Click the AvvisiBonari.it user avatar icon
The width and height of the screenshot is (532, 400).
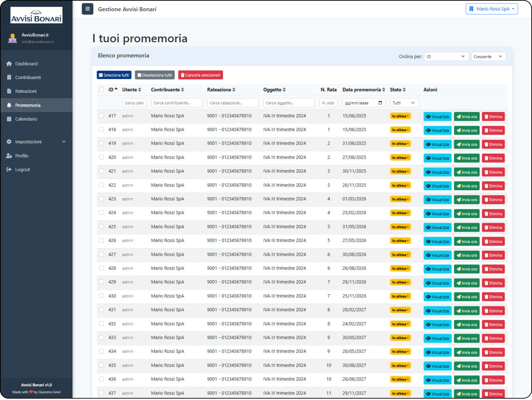point(12,38)
